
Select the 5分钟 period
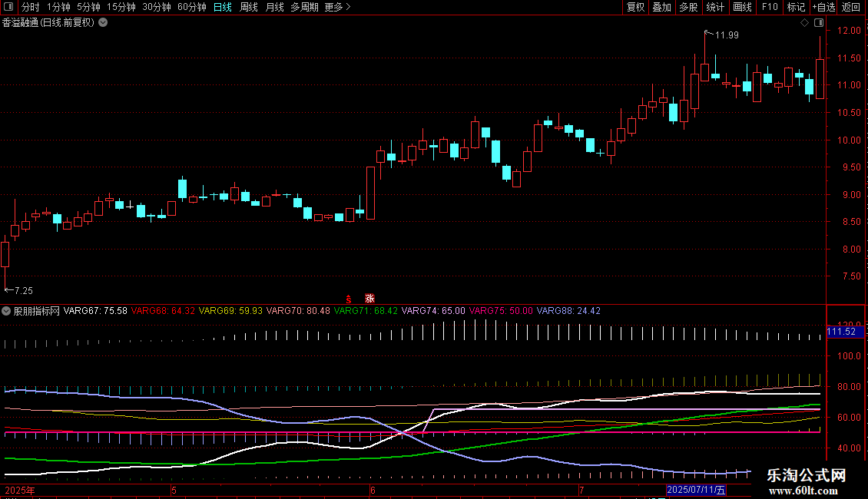[x=88, y=7]
